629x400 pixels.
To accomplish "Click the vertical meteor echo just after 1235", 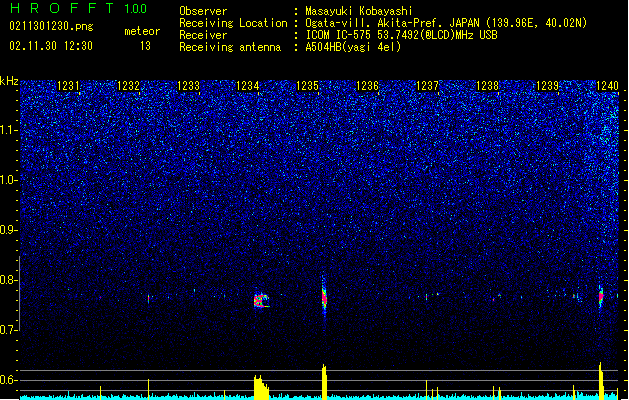I will tap(324, 296).
